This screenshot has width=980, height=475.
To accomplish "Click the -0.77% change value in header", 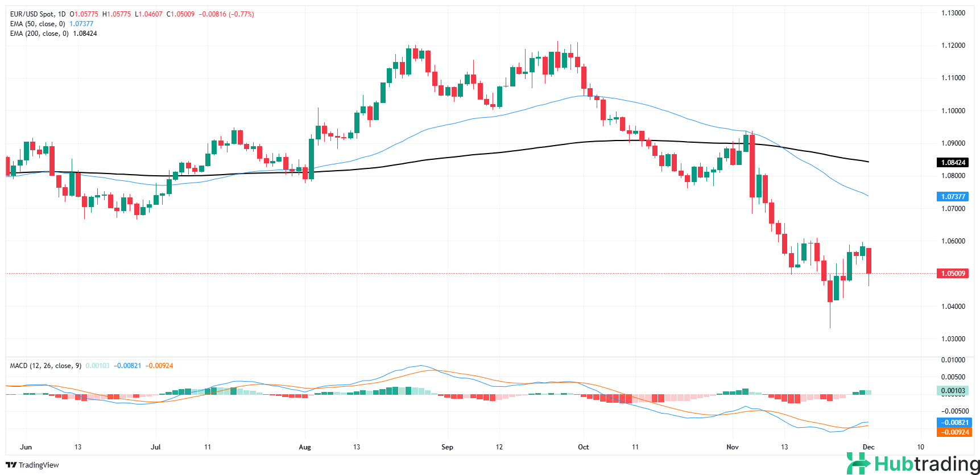I will (x=241, y=14).
